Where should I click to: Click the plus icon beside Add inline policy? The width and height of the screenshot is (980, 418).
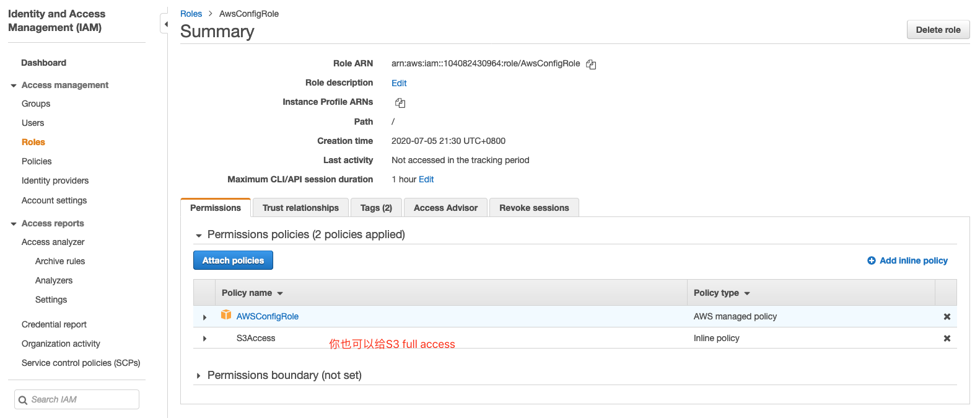point(872,260)
